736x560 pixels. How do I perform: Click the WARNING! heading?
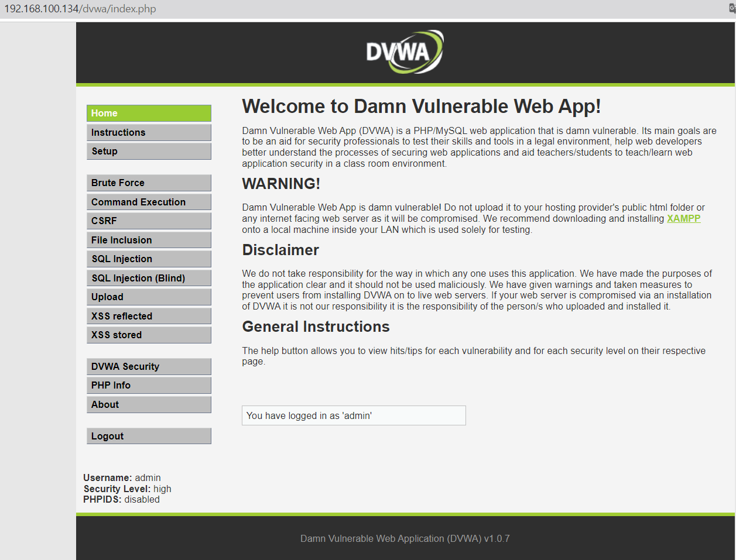tap(281, 184)
